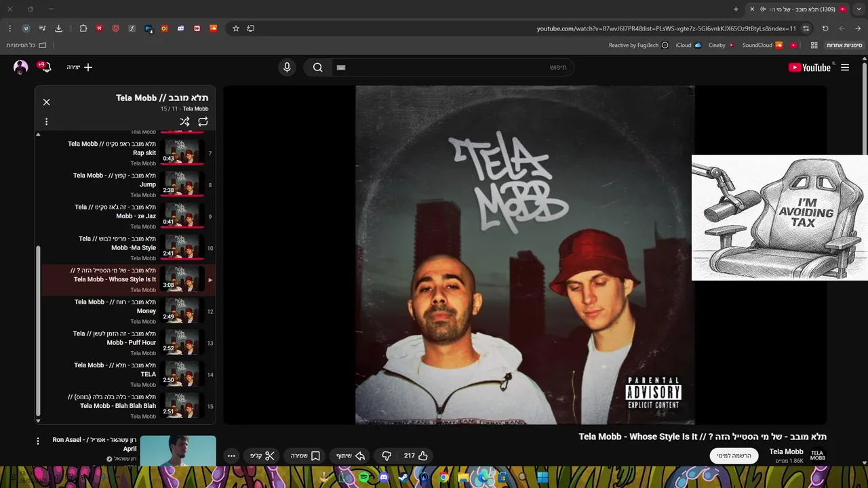Open Chrome media control icon
The width and height of the screenshot is (868, 488).
pyautogui.click(x=42, y=28)
